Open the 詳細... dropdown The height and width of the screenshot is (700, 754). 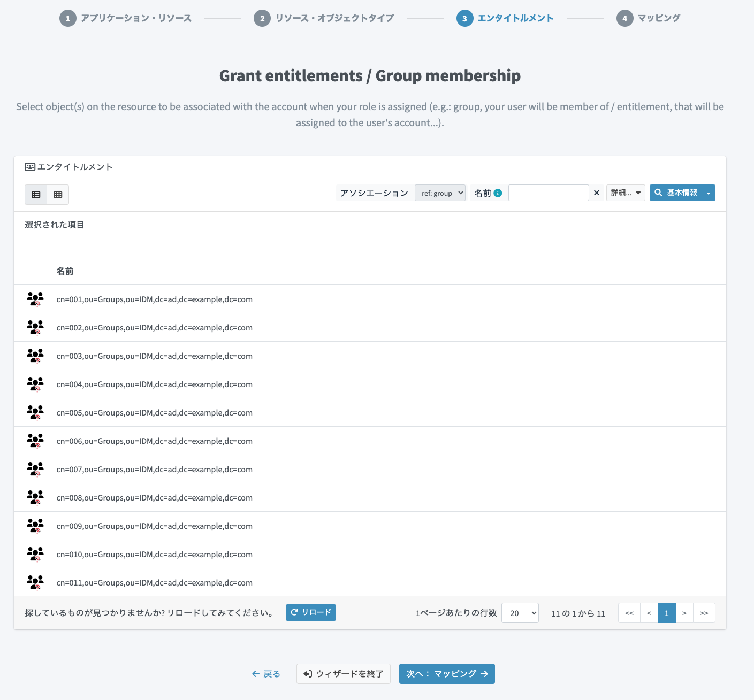point(626,193)
